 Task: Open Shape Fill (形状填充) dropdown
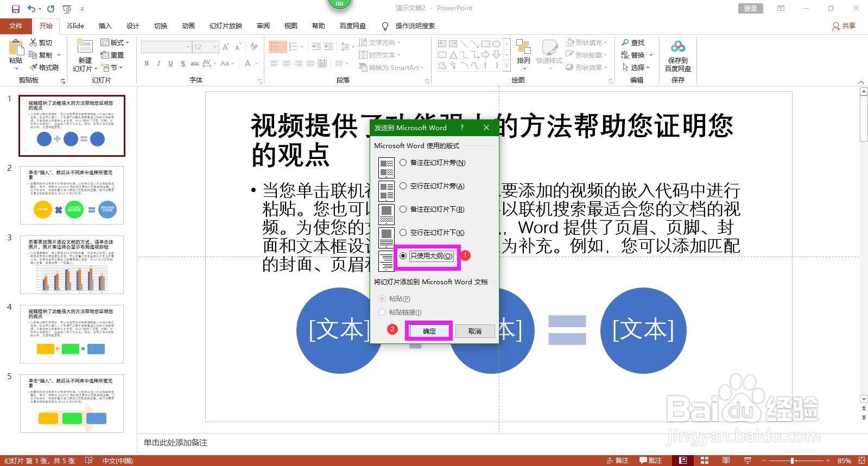(587, 42)
